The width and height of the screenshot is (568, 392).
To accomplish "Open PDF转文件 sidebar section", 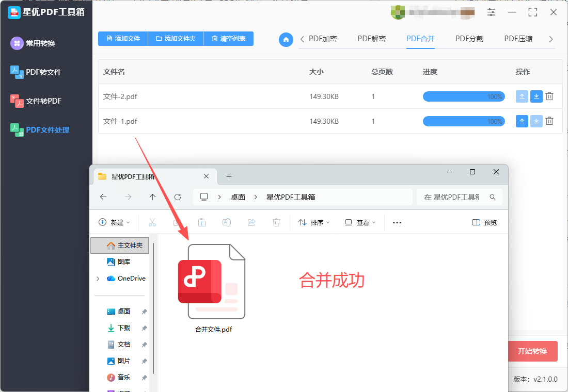I will 36,72.
